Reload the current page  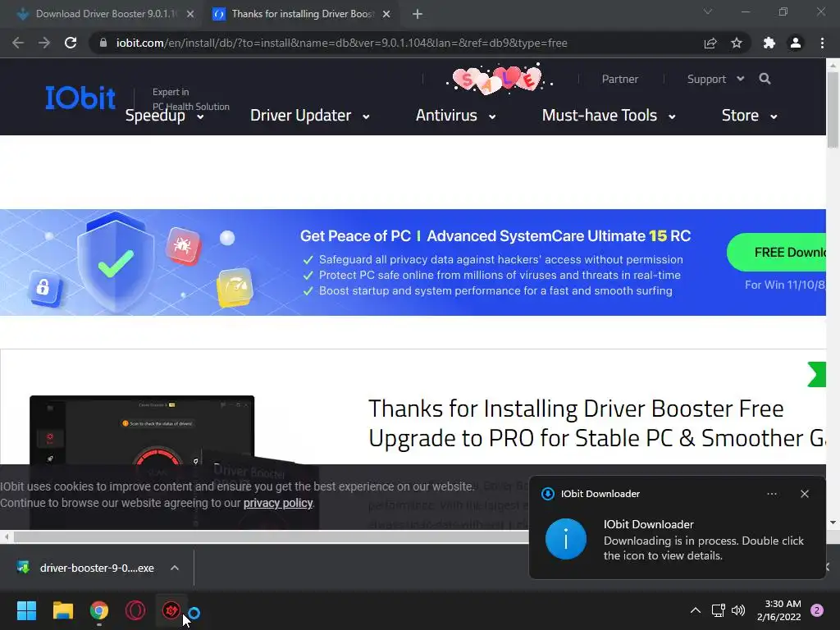coord(71,43)
